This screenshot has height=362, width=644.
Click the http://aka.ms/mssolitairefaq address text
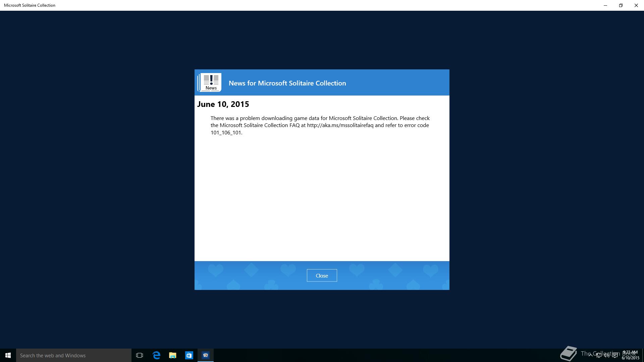click(340, 125)
